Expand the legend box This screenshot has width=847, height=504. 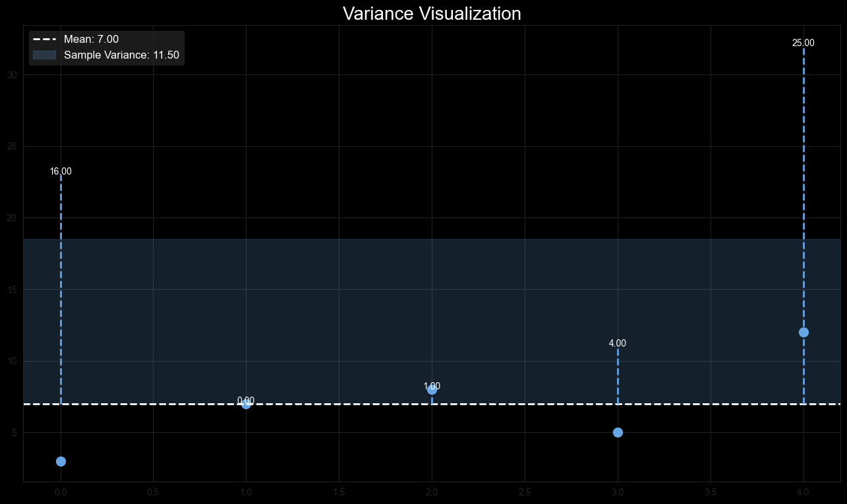(x=106, y=47)
